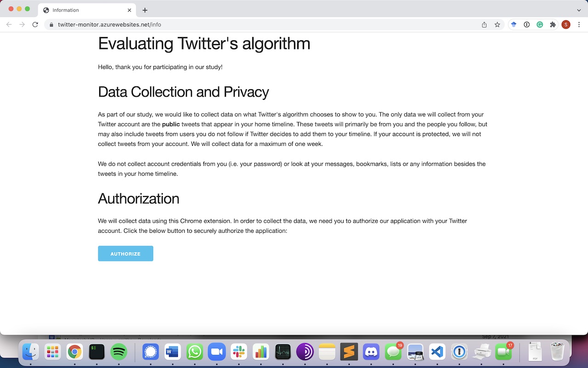The height and width of the screenshot is (368, 588).
Task: Open Google Chrome from the dock
Action: point(75,352)
